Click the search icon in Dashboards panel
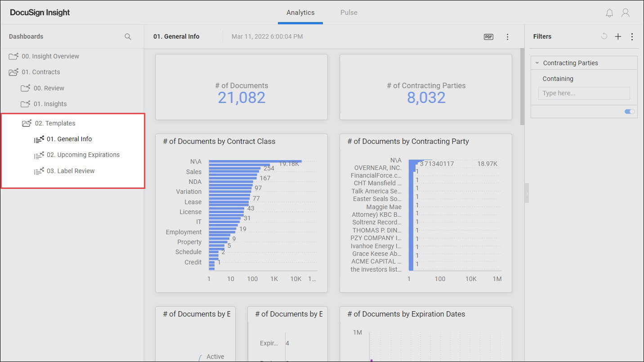Screen dimensions: 644x362 click(x=128, y=36)
